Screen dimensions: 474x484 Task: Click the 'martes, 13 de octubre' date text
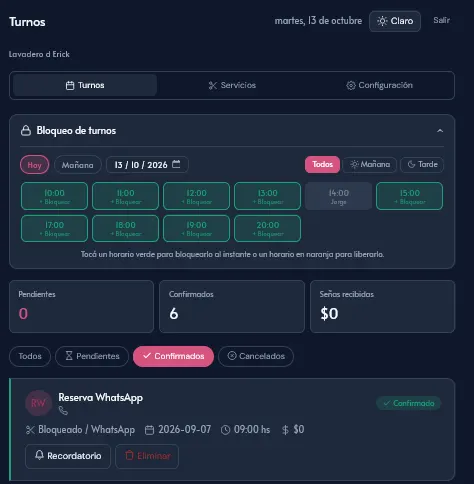(x=318, y=21)
